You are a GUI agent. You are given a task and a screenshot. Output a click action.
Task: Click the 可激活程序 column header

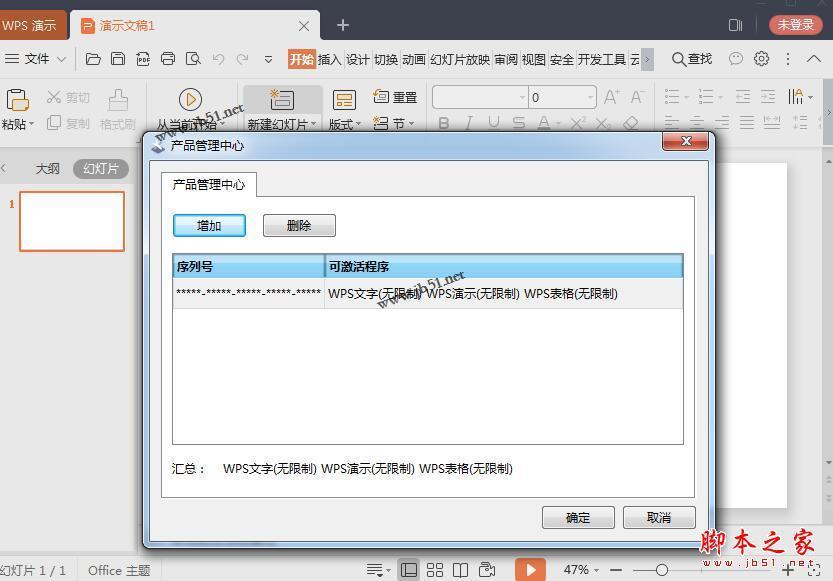coord(504,266)
